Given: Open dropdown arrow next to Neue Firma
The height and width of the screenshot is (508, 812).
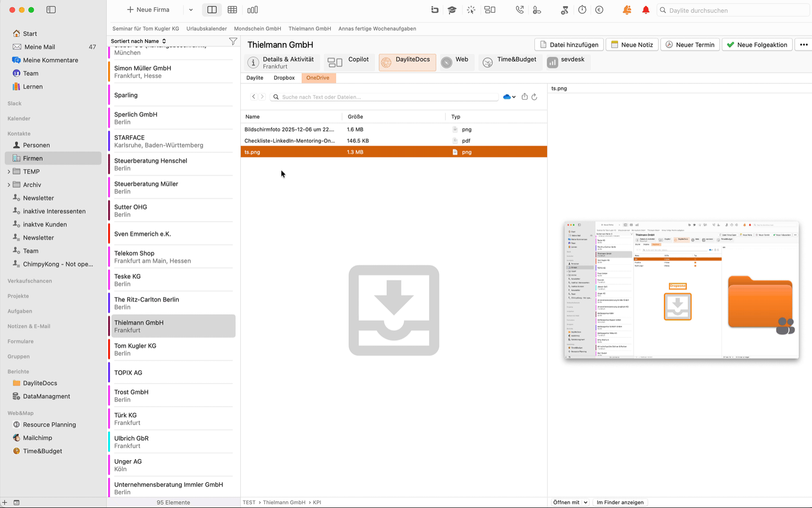Looking at the screenshot, I should pos(191,10).
